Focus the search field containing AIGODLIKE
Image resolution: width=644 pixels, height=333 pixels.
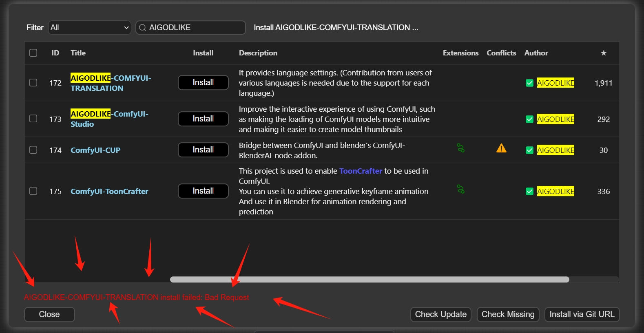click(191, 28)
